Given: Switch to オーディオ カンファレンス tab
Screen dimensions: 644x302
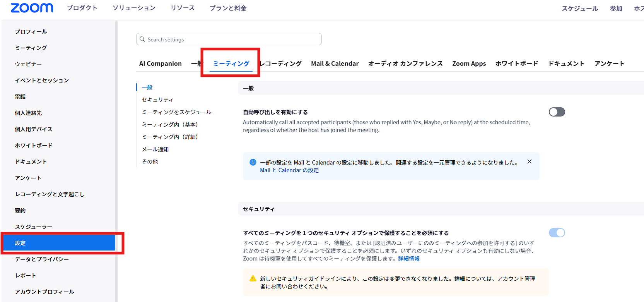Looking at the screenshot, I should click(x=405, y=63).
